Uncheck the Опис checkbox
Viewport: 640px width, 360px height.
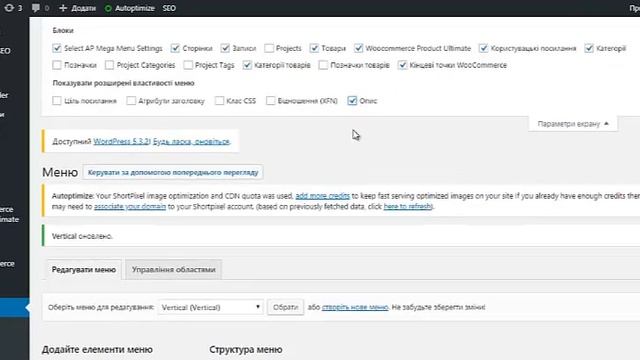click(x=352, y=100)
